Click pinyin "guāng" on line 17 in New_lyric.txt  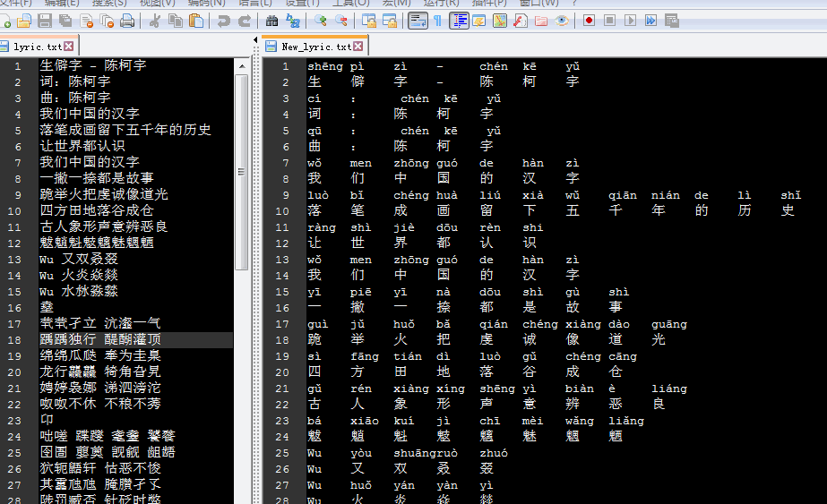click(x=669, y=324)
